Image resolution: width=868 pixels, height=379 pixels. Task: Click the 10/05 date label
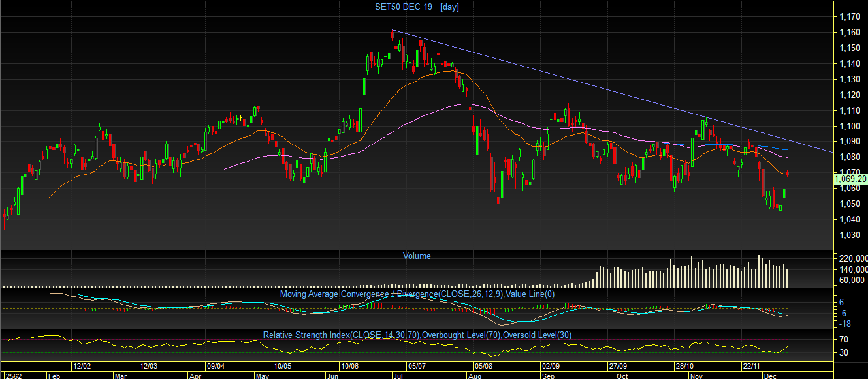coord(284,367)
